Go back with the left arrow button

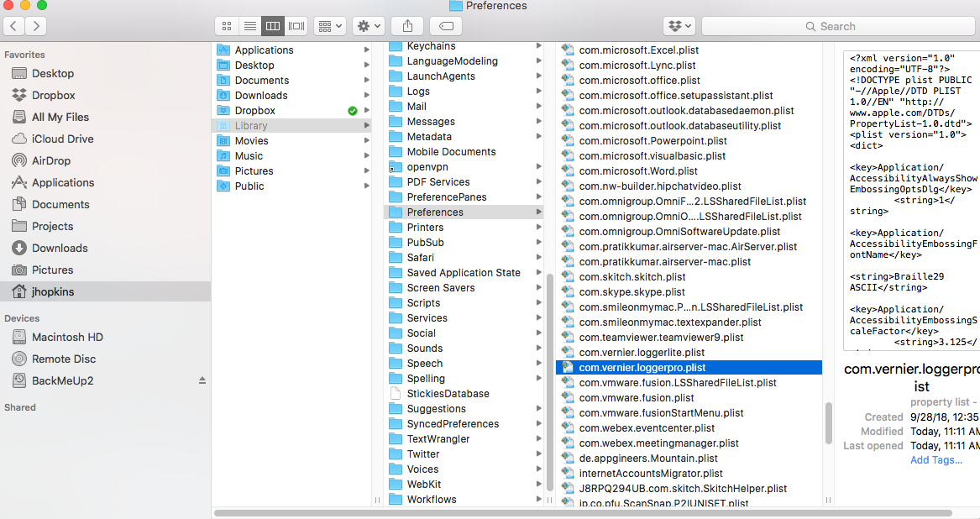pos(13,26)
